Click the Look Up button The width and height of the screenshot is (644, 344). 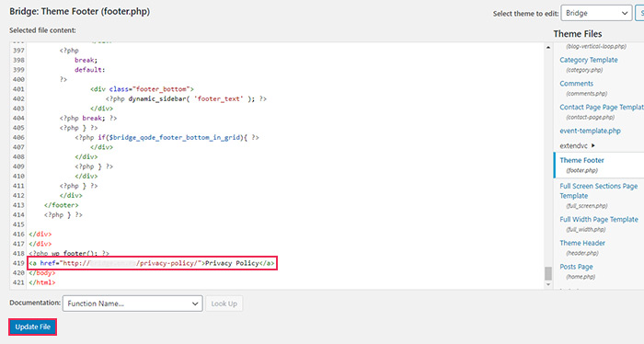(224, 304)
